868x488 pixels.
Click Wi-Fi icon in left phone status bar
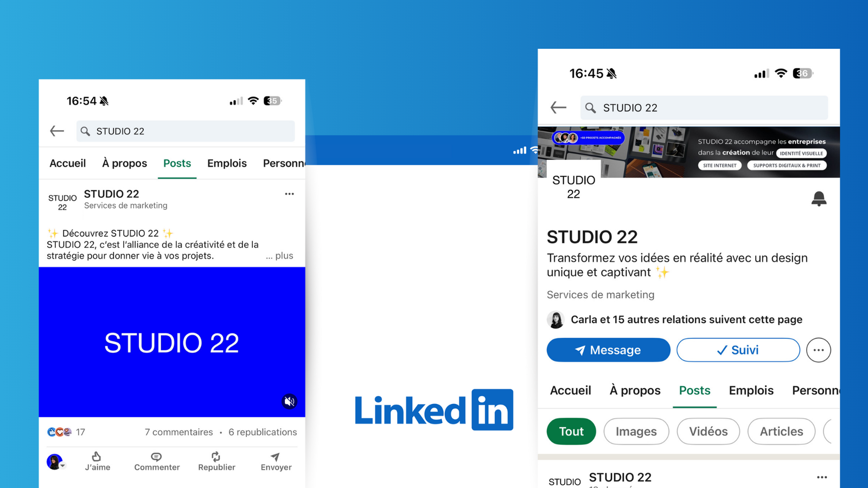pyautogui.click(x=253, y=101)
